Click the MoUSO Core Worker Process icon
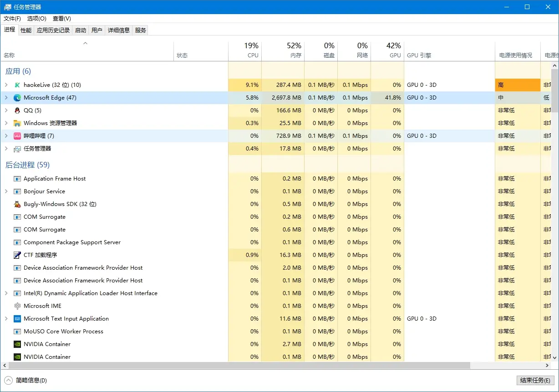Viewport: 559px width, 392px height. [17, 332]
